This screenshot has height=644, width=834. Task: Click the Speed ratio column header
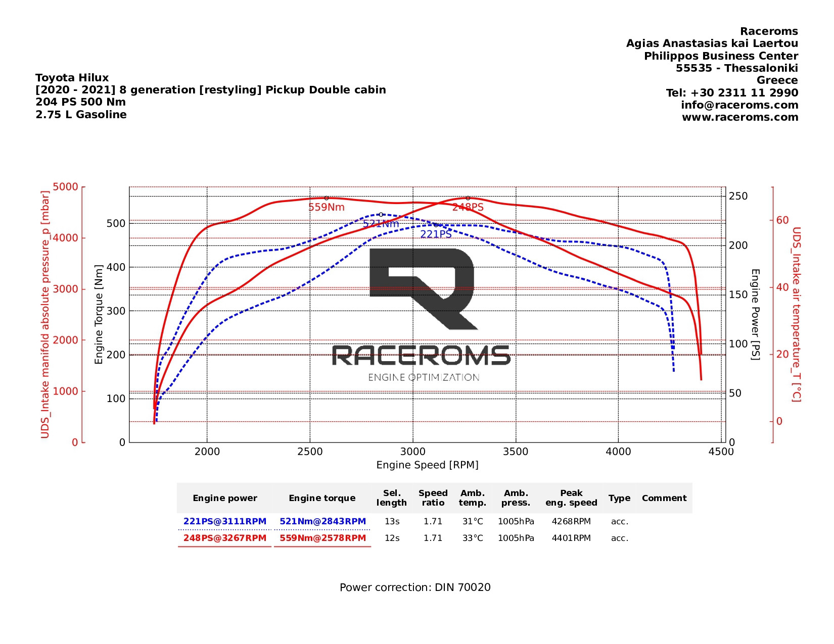433,498
